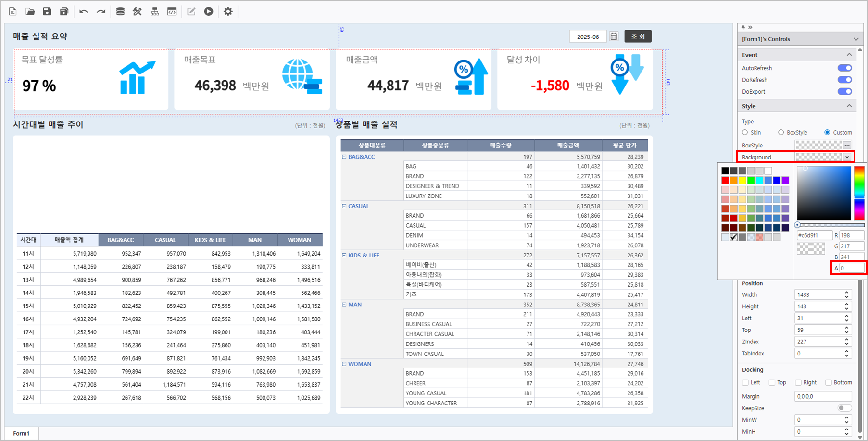Toggle the AutoRefresh switch

[x=844, y=68]
